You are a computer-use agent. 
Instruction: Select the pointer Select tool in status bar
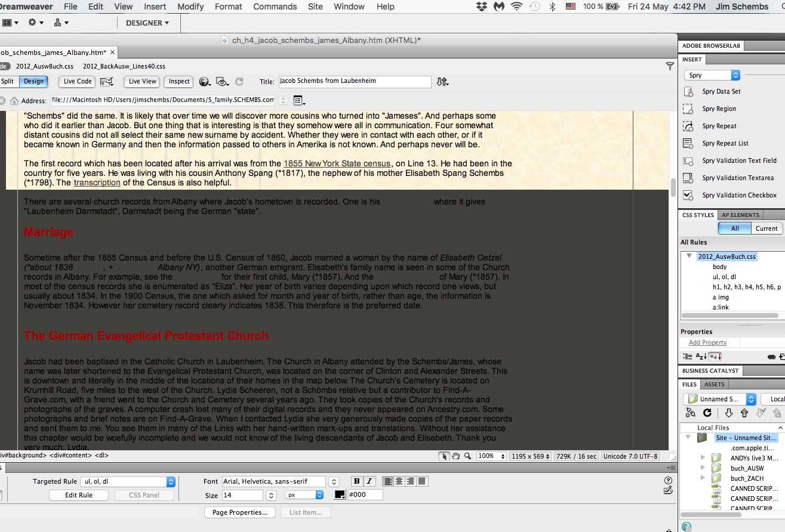[444, 456]
